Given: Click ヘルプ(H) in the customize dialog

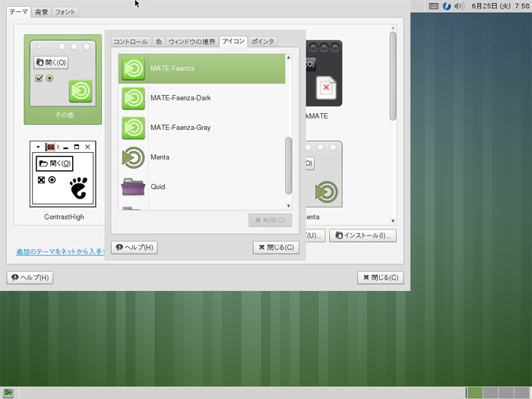Looking at the screenshot, I should click(x=135, y=247).
